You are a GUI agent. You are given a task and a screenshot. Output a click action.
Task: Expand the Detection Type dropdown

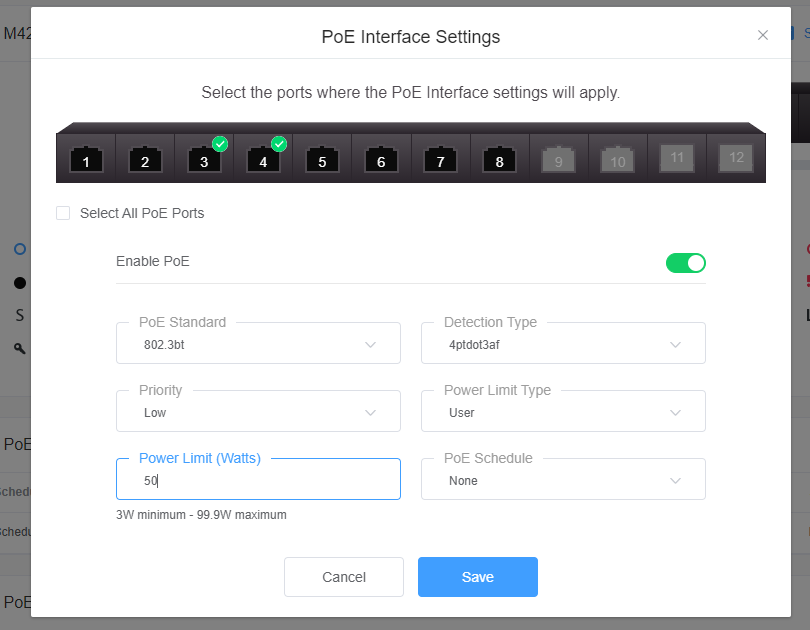563,343
